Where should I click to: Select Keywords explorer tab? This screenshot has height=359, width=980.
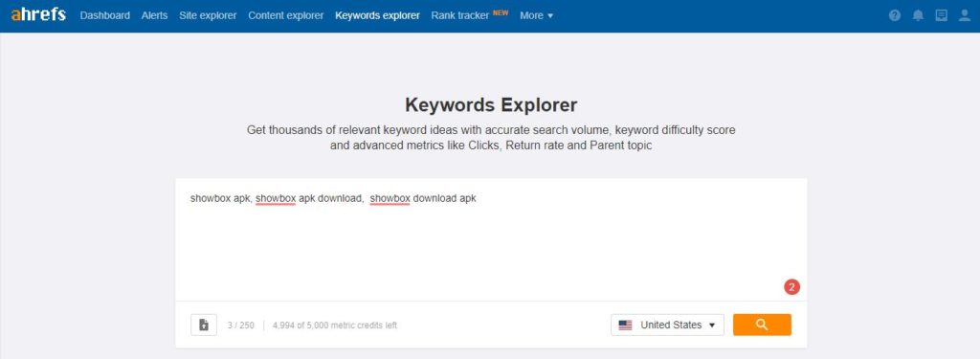coord(377,15)
